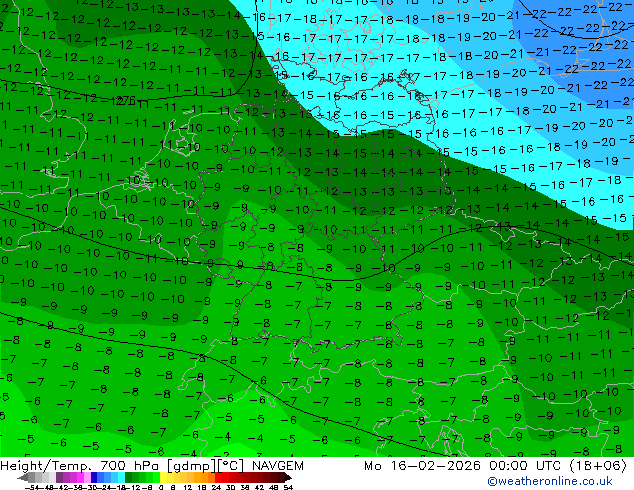
Task: Click the 276 contour height label
Action: (126, 100)
